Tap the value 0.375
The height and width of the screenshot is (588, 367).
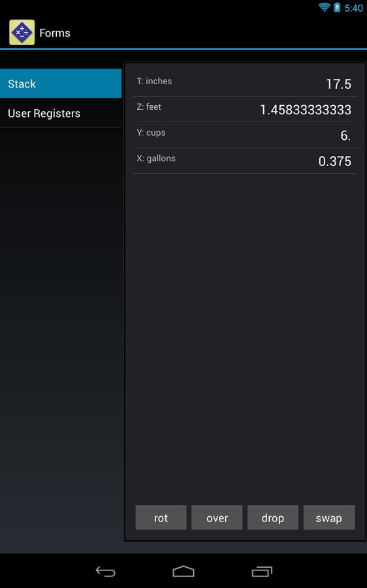click(x=335, y=161)
